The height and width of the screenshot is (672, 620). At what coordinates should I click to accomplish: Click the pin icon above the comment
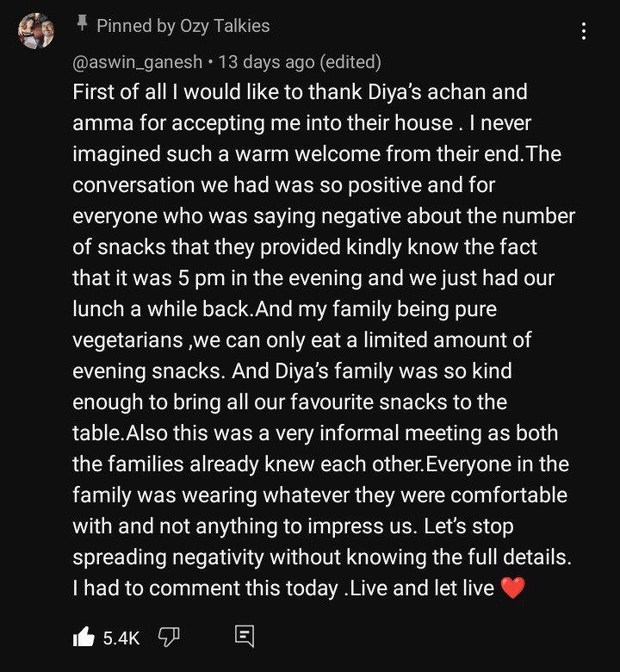pyautogui.click(x=83, y=24)
